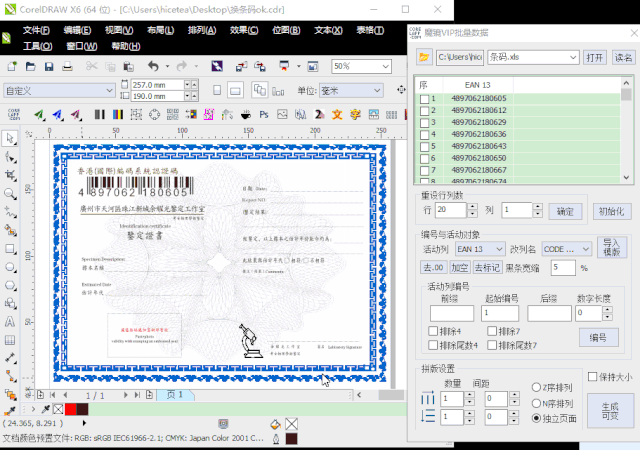Image resolution: width=640 pixels, height=450 pixels.
Task: Click landscape page orientation icon
Action: (x=235, y=91)
